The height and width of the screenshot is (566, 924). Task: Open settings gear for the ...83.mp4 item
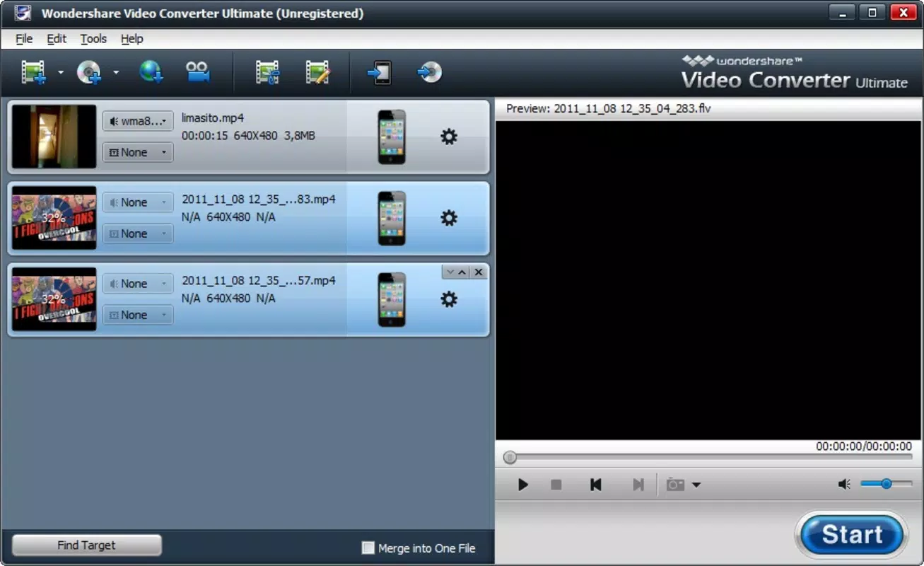pos(449,218)
